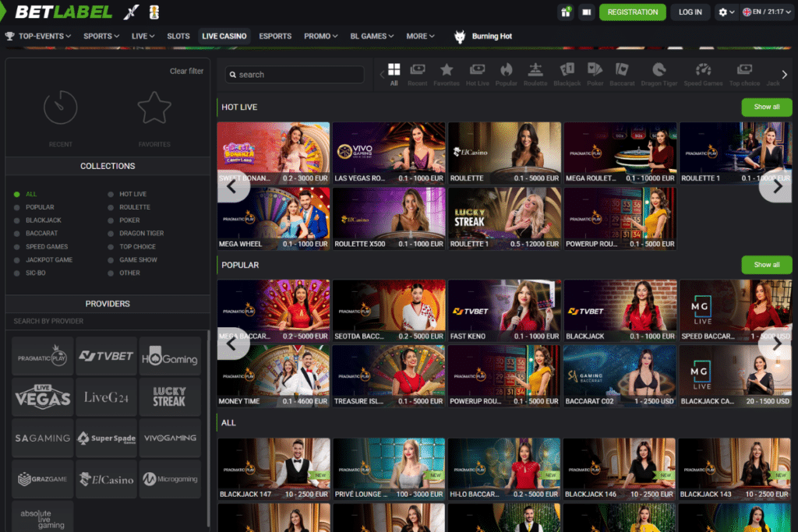
Task: Click the Clear filter link
Action: tap(186, 71)
